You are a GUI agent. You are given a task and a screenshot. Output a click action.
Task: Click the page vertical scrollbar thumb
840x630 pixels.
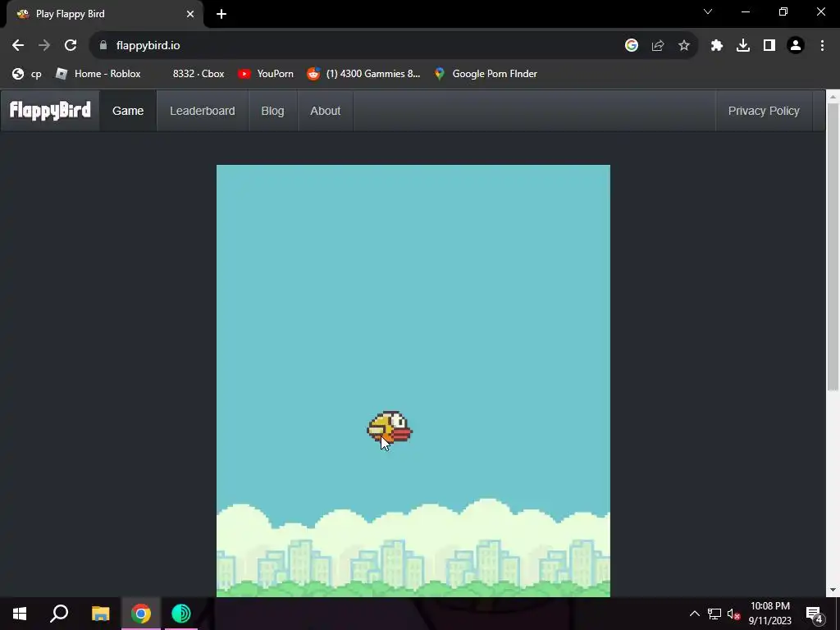(833, 246)
